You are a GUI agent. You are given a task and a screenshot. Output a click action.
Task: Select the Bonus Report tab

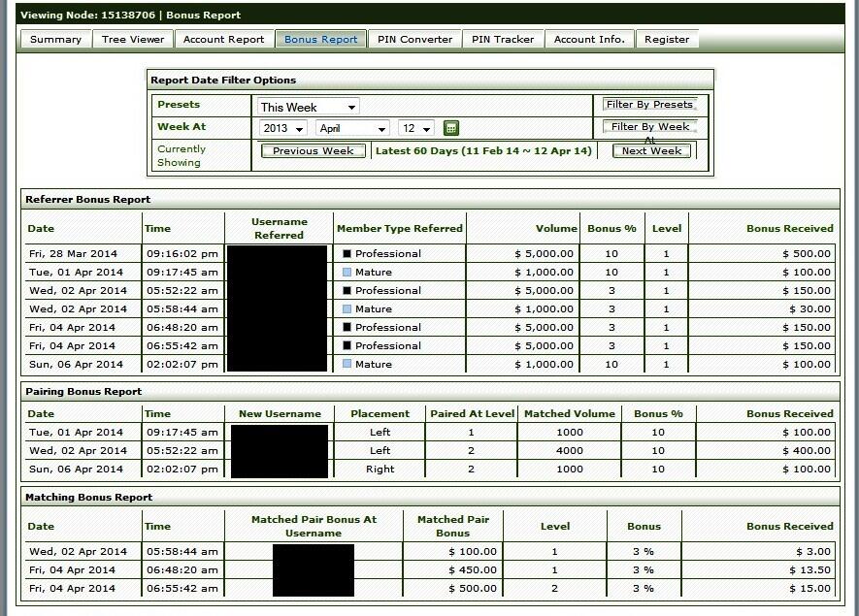(x=320, y=40)
